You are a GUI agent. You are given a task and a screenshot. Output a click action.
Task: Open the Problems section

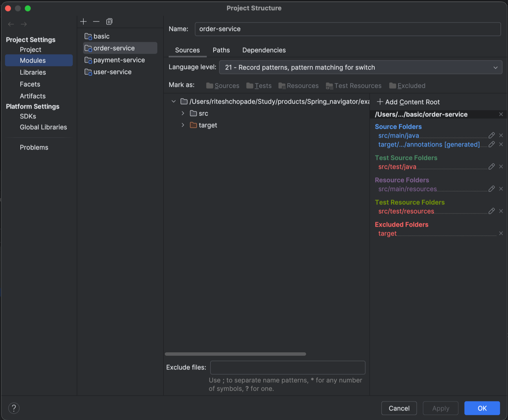click(34, 148)
